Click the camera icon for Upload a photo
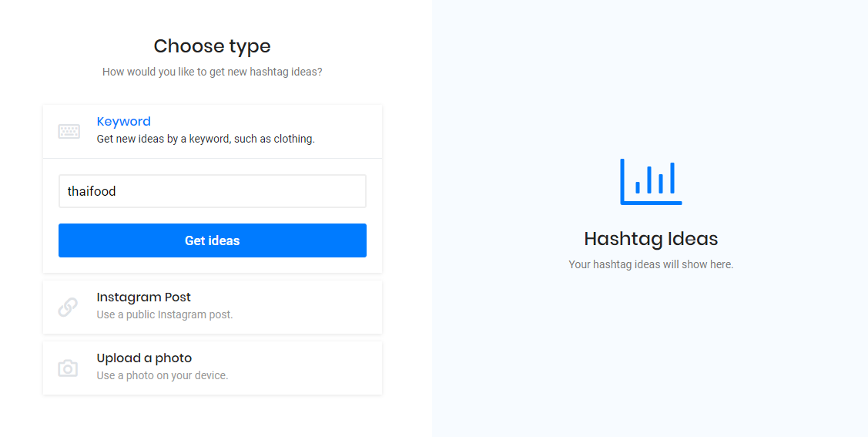This screenshot has width=868, height=437. pyautogui.click(x=68, y=368)
